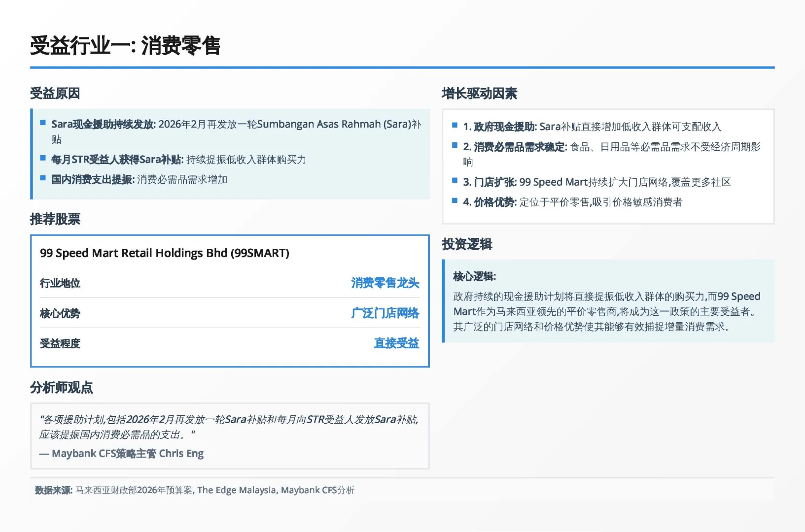Open the 直接受益 link
Screen dimensions: 805x532
point(396,343)
